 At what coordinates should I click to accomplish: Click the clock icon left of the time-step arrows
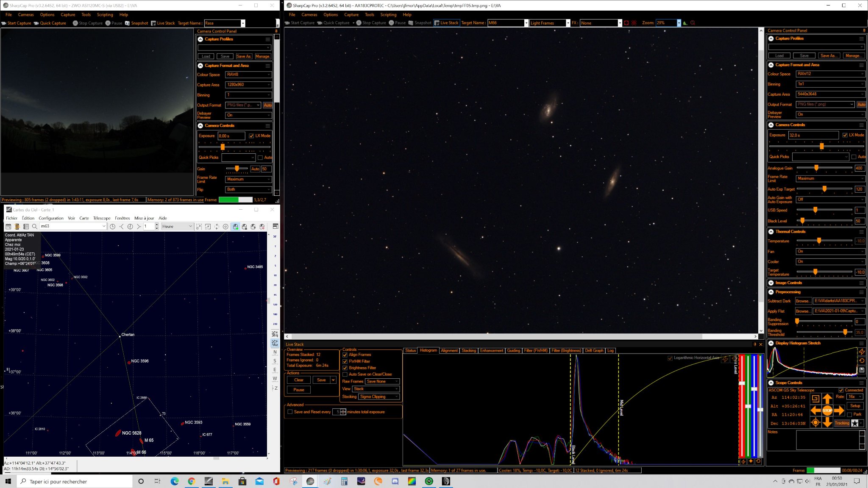click(x=112, y=227)
